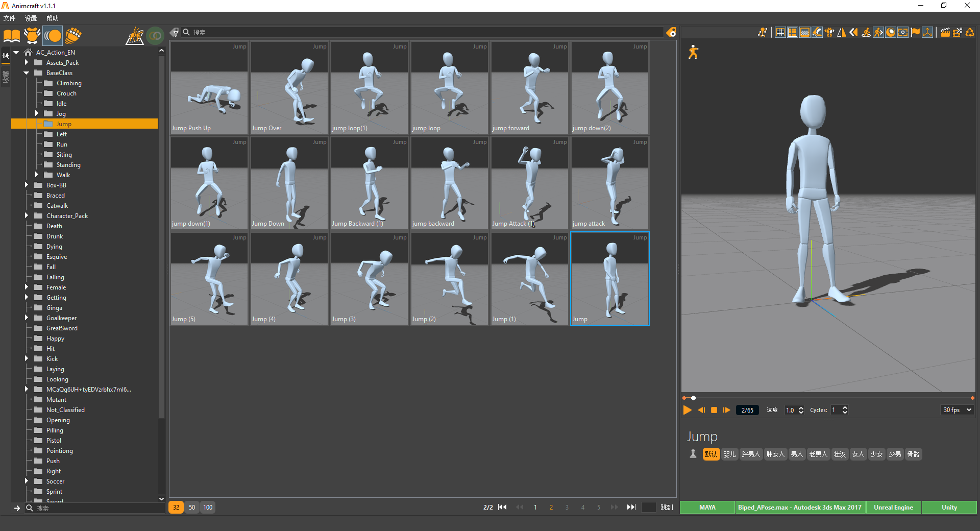Screen dimensions: 980x531
Task: Click the arrow icon beside tree search
Action: [x=17, y=508]
